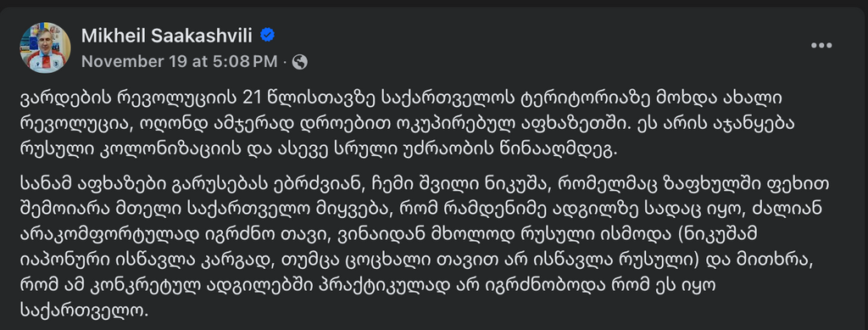Click the blue verified badge icon

point(267,36)
